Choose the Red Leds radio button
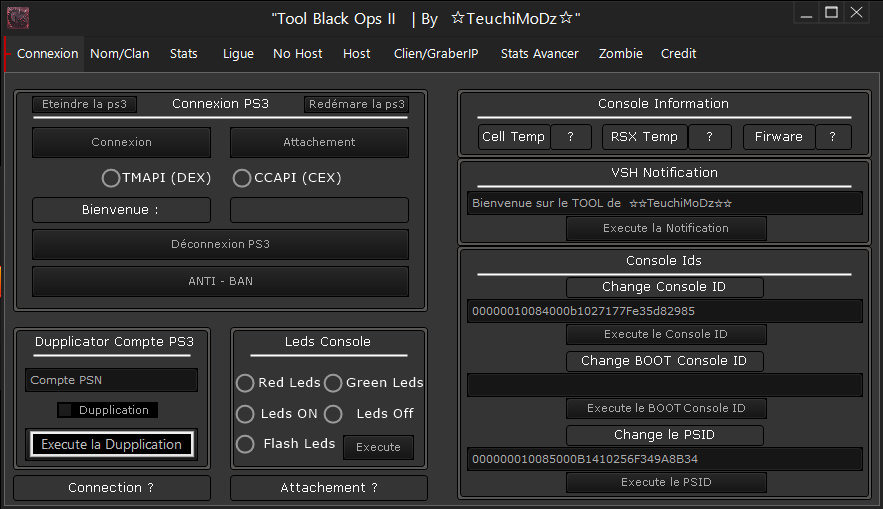The height and width of the screenshot is (509, 883). 245,383
